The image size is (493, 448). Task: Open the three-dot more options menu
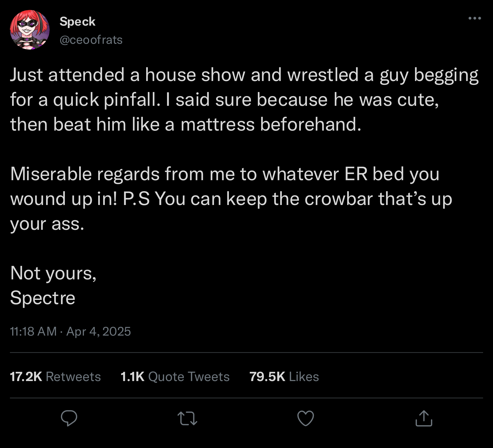(475, 18)
